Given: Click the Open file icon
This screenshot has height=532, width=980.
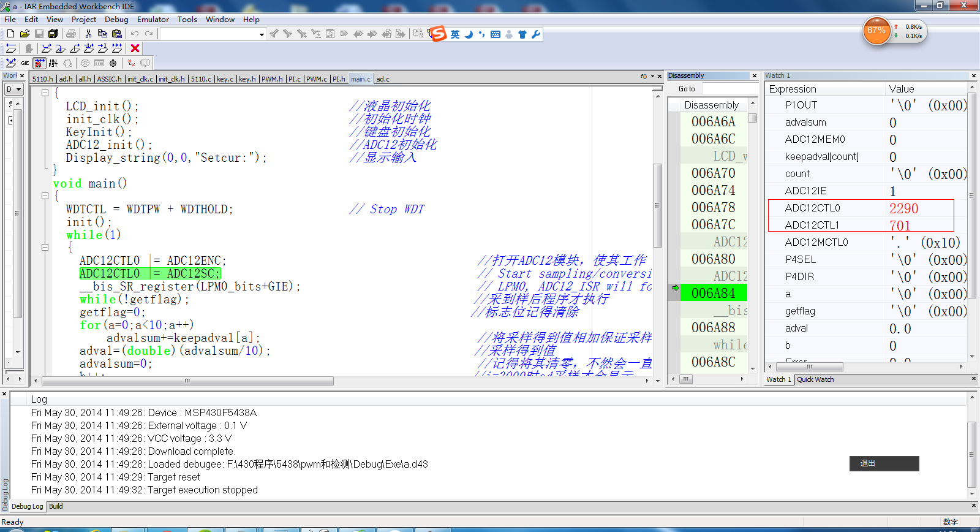Looking at the screenshot, I should tap(24, 34).
